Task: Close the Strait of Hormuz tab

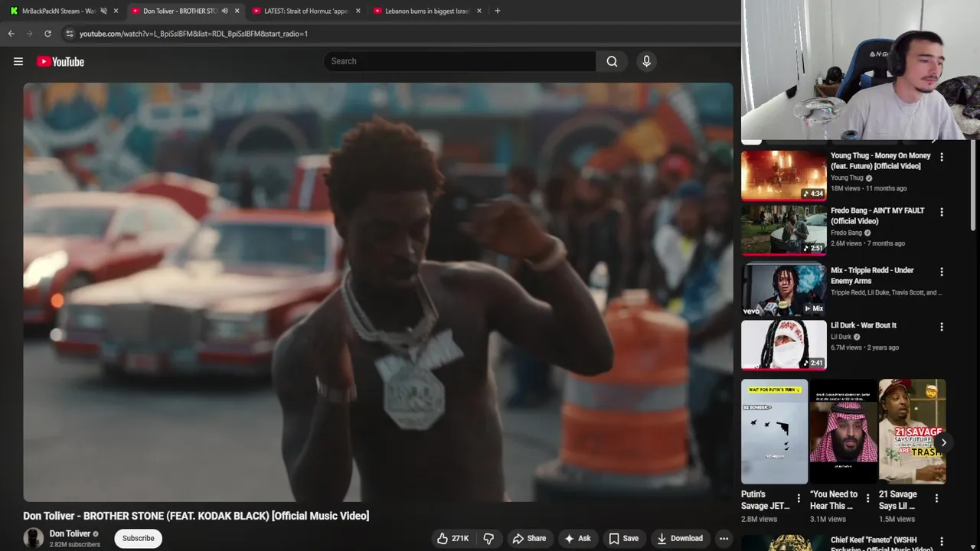Action: pyautogui.click(x=358, y=11)
